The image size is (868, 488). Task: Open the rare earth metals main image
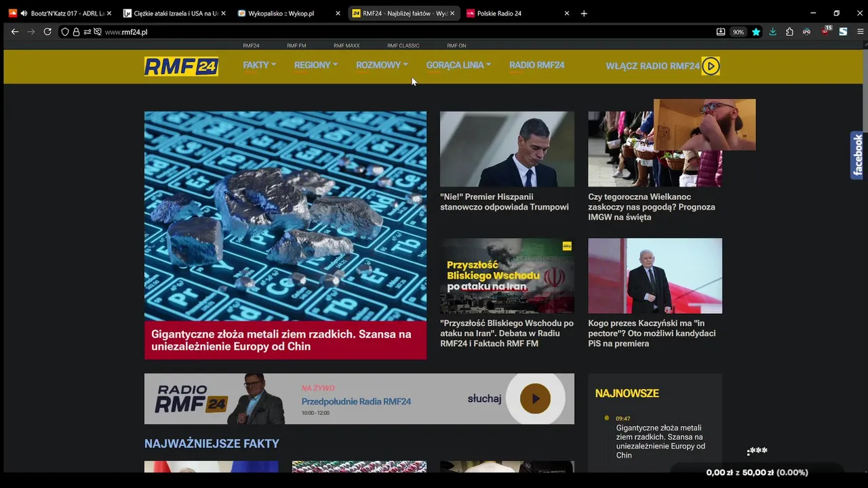point(285,216)
